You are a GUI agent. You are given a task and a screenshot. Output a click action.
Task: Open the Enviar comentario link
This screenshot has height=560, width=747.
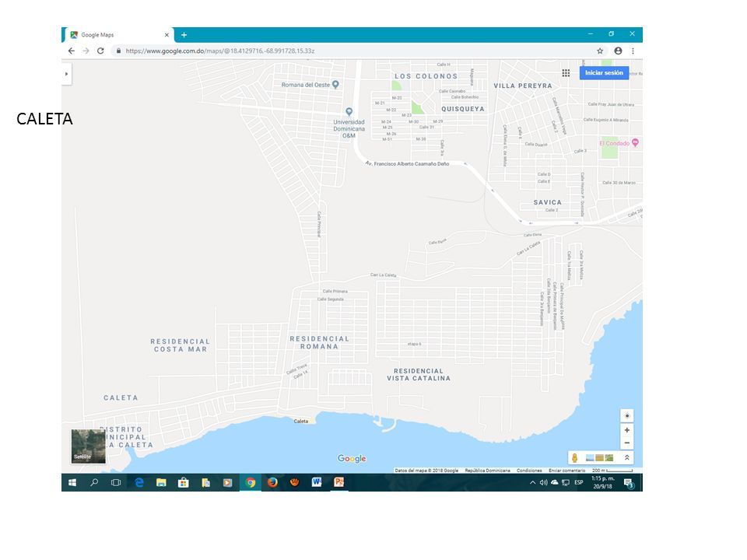[x=567, y=471]
